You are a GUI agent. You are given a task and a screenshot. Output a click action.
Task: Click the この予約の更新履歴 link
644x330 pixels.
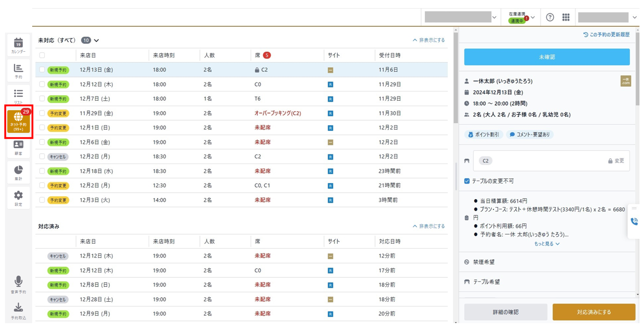(x=606, y=34)
